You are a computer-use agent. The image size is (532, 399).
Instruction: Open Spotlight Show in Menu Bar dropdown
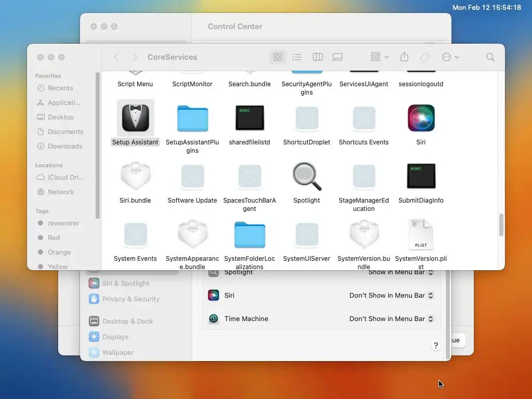(401, 272)
